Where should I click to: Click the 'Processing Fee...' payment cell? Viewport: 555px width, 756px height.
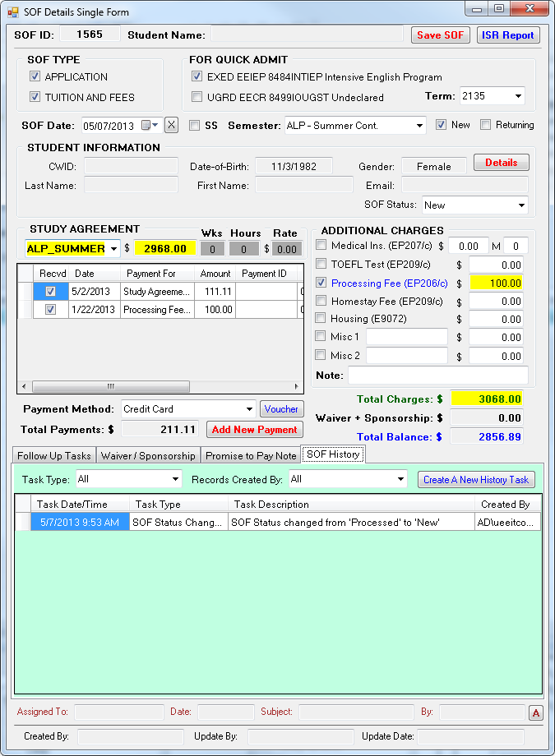coord(156,310)
